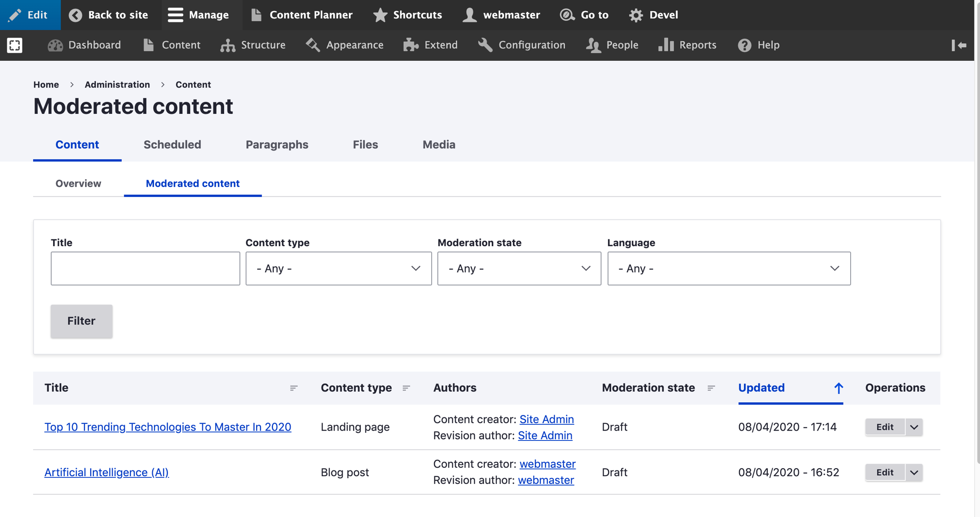
Task: Click the Reports bar chart icon
Action: click(666, 45)
